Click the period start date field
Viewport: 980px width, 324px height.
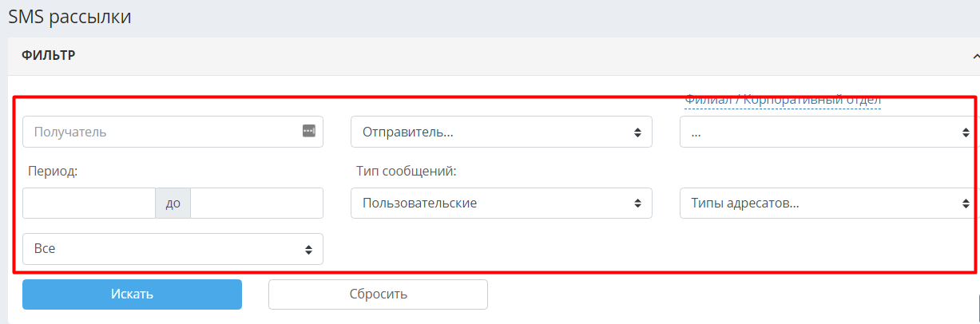click(x=89, y=203)
